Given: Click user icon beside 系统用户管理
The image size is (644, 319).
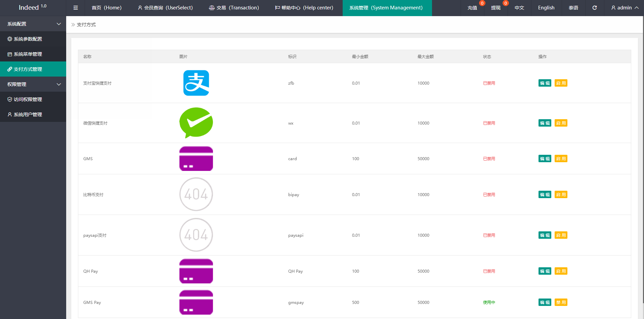Looking at the screenshot, I should pos(10,115).
